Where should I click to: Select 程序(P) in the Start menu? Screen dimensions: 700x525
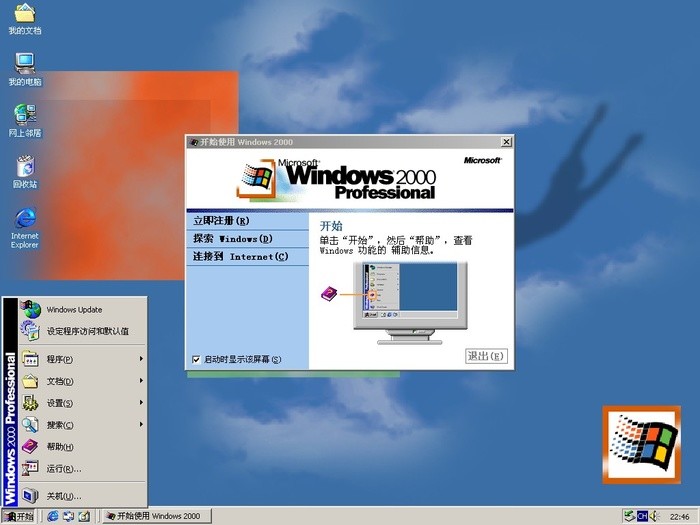83,358
